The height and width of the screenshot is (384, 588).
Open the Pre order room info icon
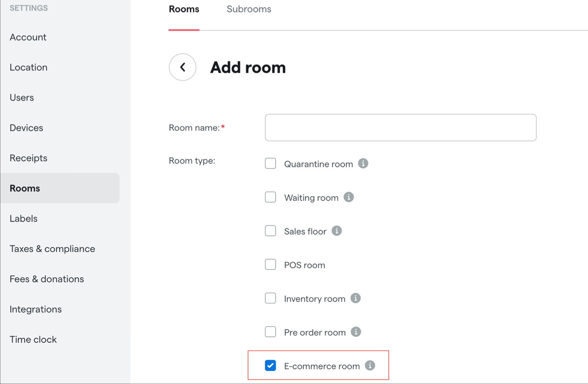[x=356, y=332]
